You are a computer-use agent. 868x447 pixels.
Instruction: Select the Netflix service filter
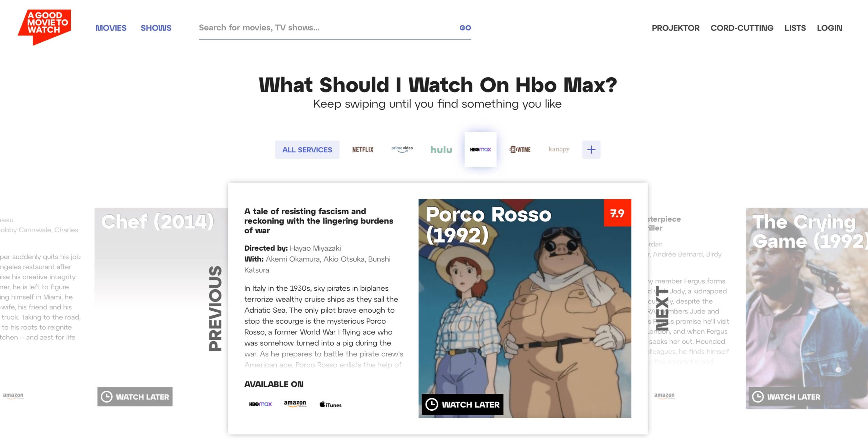[362, 150]
